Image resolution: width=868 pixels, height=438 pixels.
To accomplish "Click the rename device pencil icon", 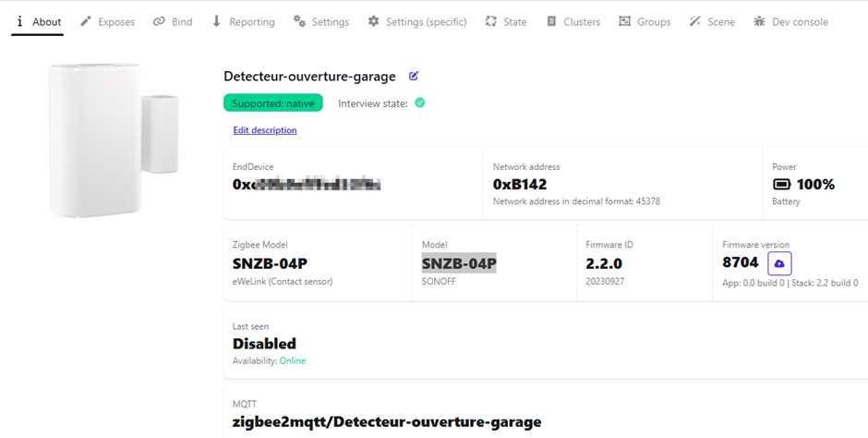I will pos(414,77).
